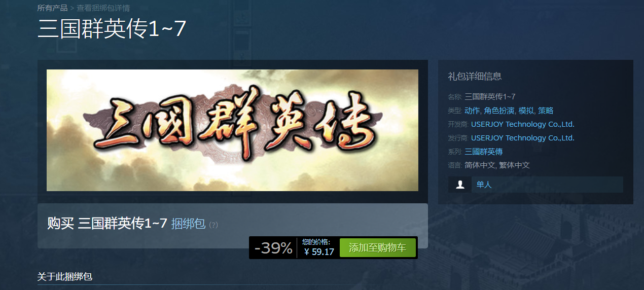Click the ¥ 59.17 price label
644x290 pixels.
(319, 252)
